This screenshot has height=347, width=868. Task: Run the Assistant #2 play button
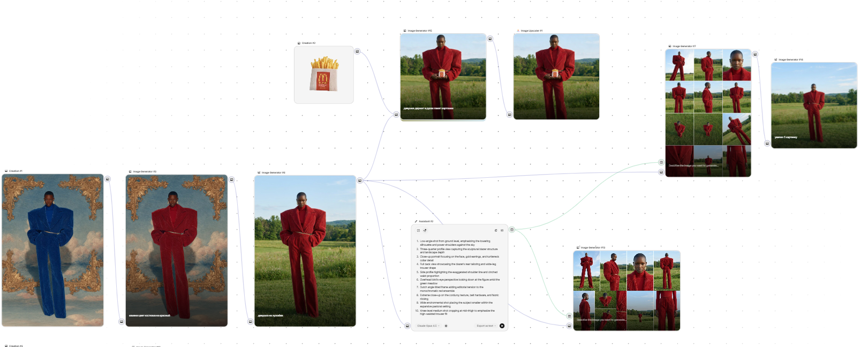coord(502,326)
